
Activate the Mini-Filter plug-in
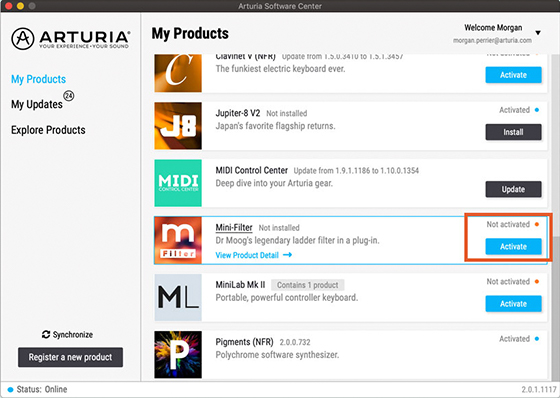(513, 246)
